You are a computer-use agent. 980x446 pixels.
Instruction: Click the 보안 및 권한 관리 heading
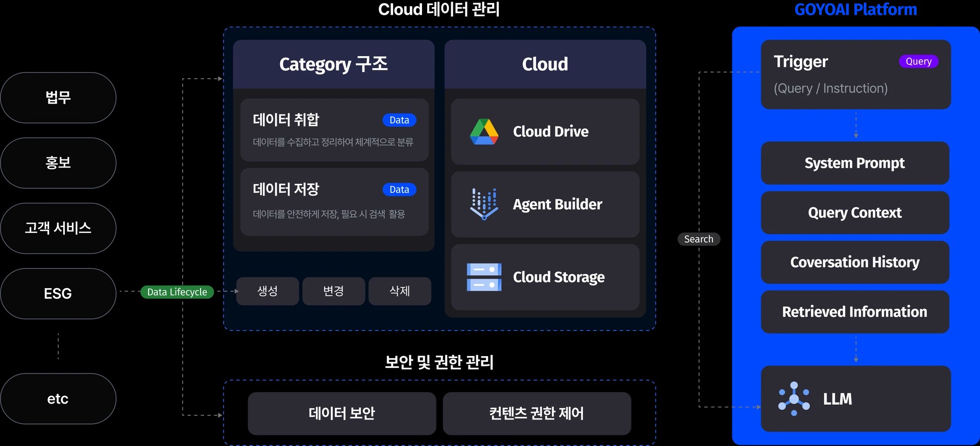click(x=439, y=362)
